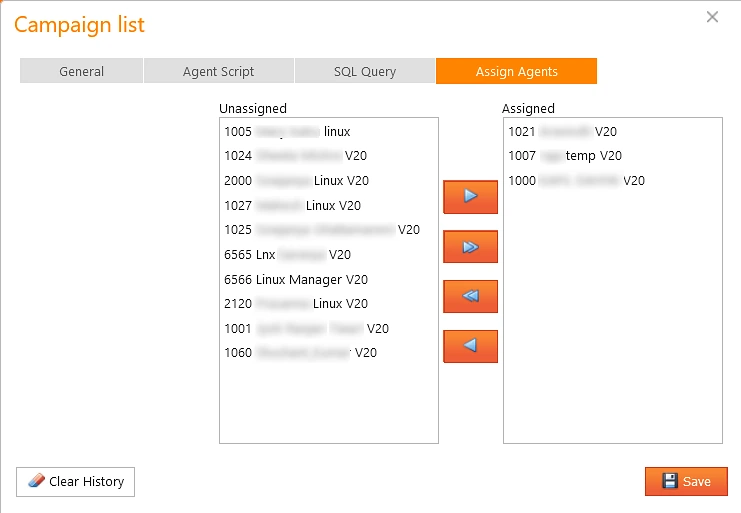Switch to Agent Script tab
Image resolution: width=741 pixels, height=513 pixels.
tap(218, 71)
